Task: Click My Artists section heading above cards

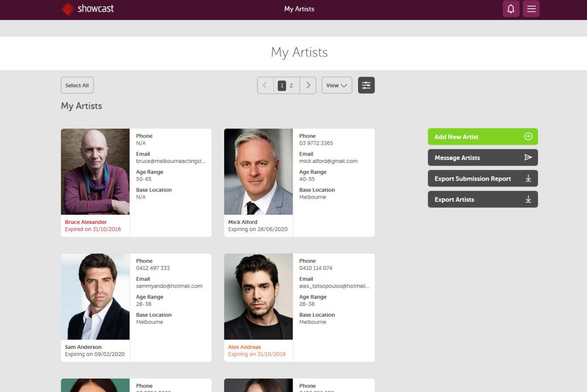Action: pyautogui.click(x=82, y=106)
